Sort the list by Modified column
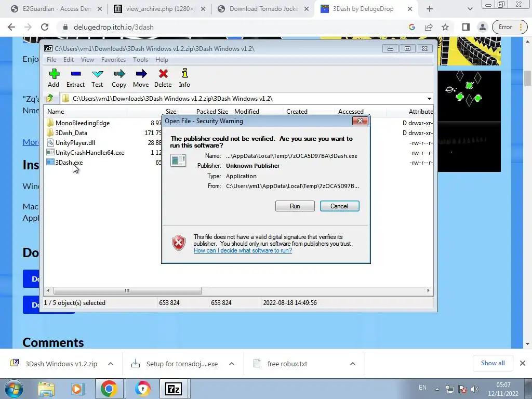This screenshot has height=399, width=532. pyautogui.click(x=247, y=112)
